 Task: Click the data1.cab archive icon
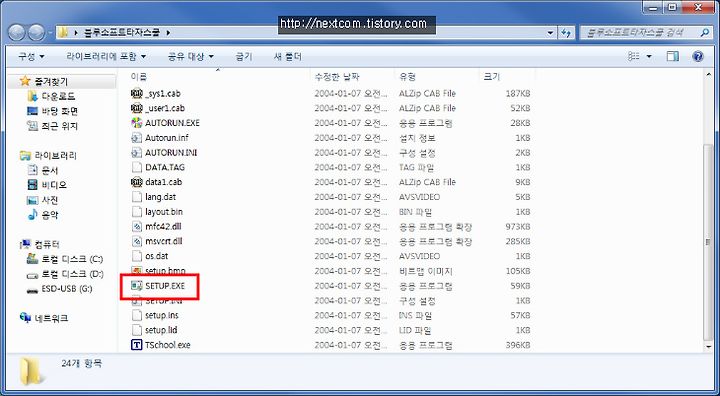136,182
